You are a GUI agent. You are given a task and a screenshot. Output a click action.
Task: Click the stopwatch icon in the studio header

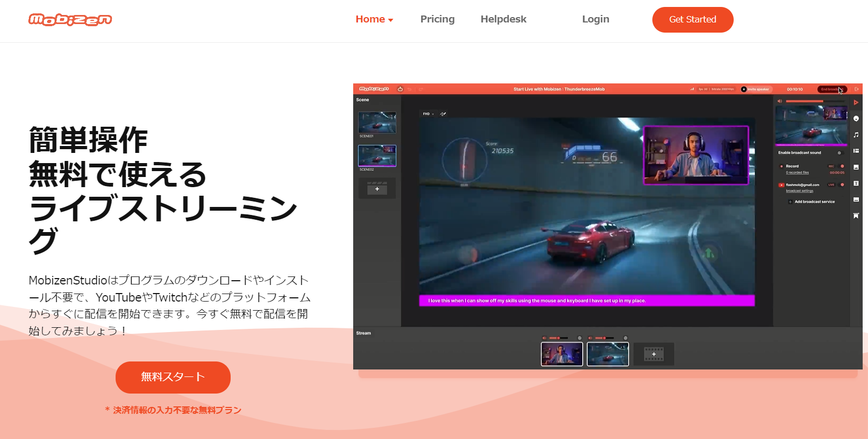[400, 89]
